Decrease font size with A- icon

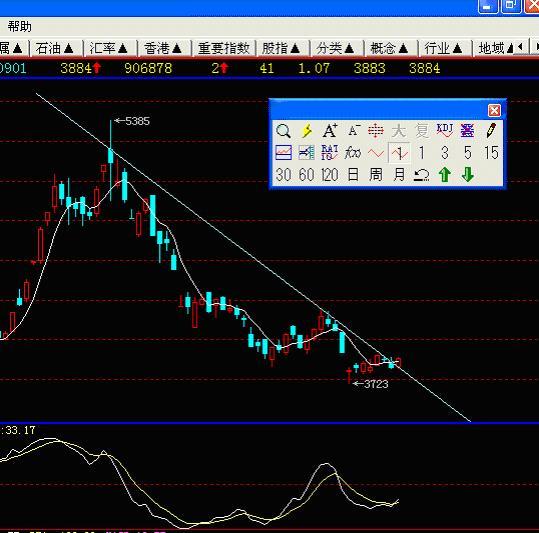click(353, 131)
